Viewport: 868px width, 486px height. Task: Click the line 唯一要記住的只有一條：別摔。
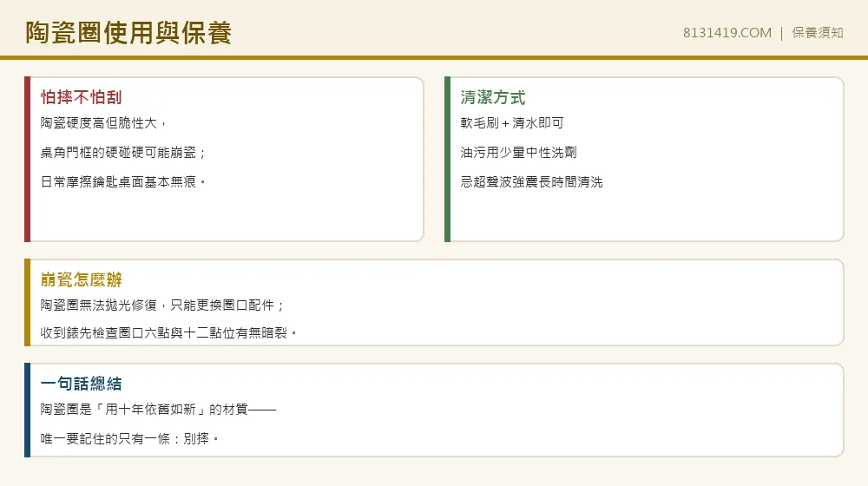click(x=129, y=438)
